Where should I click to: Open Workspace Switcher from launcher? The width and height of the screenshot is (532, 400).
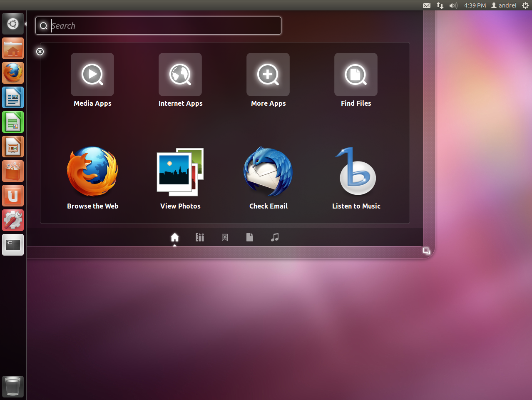[x=13, y=245]
